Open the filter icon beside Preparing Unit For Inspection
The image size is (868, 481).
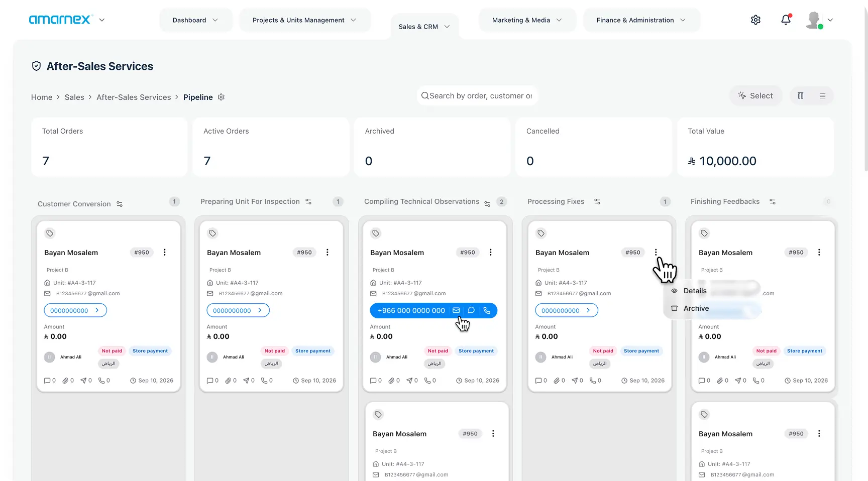coord(308,201)
